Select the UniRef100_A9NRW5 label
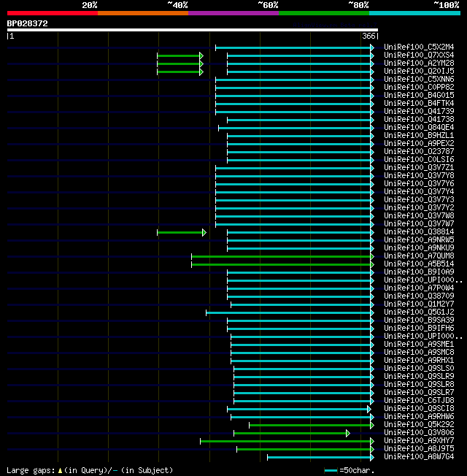Screen dimensions: 467x476 tap(419, 239)
